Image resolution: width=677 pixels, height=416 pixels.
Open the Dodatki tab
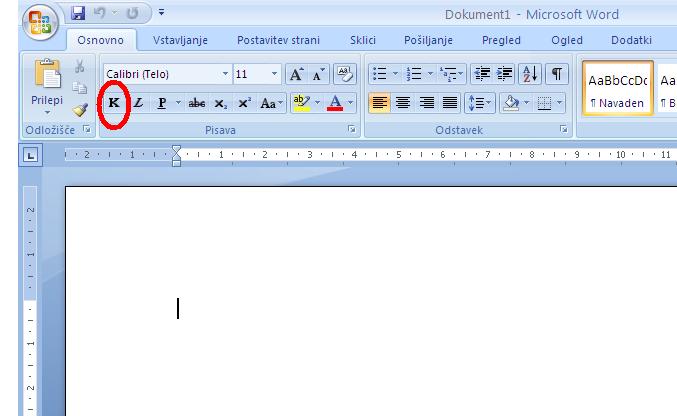(x=631, y=40)
